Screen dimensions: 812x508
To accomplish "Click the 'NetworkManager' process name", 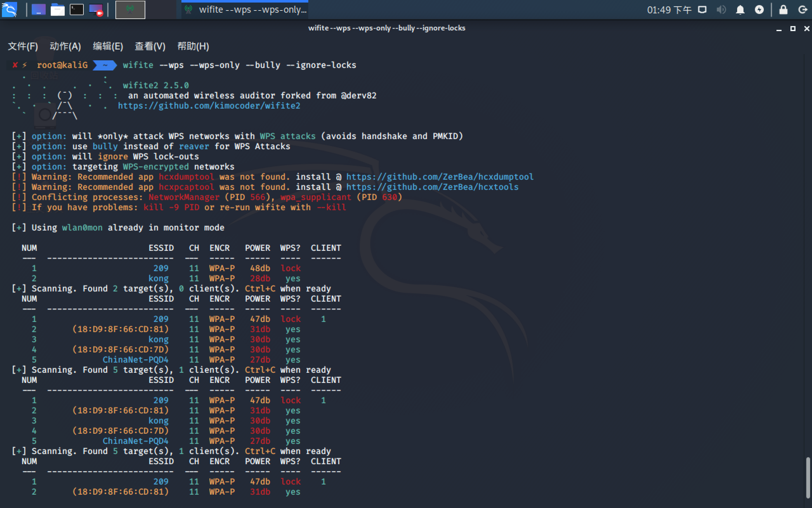I will point(184,197).
